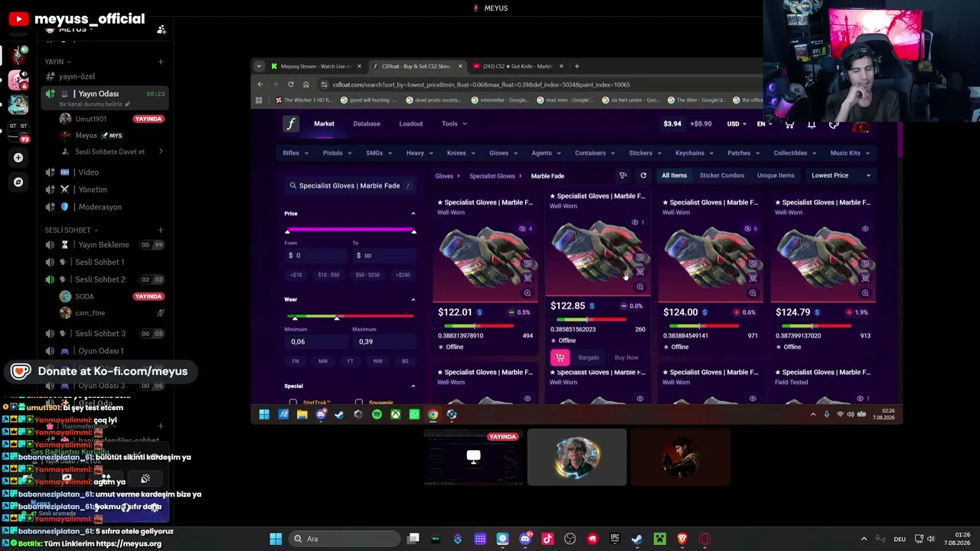980x551 pixels.
Task: Add the $122.85 gloves to cart
Action: [560, 357]
